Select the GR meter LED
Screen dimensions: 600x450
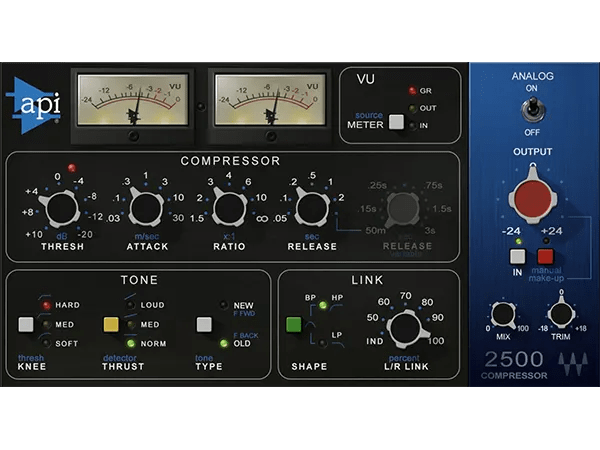point(412,91)
